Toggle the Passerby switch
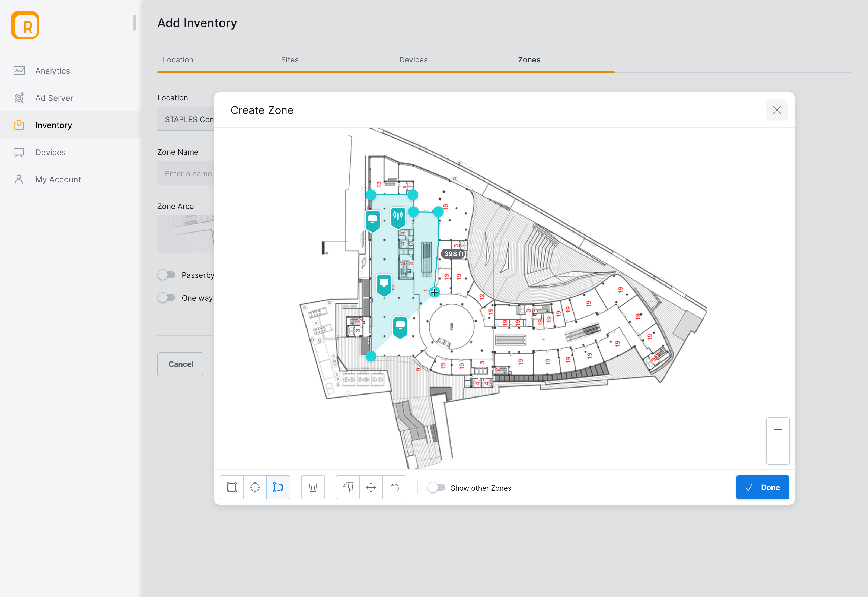The image size is (868, 597). pyautogui.click(x=167, y=275)
